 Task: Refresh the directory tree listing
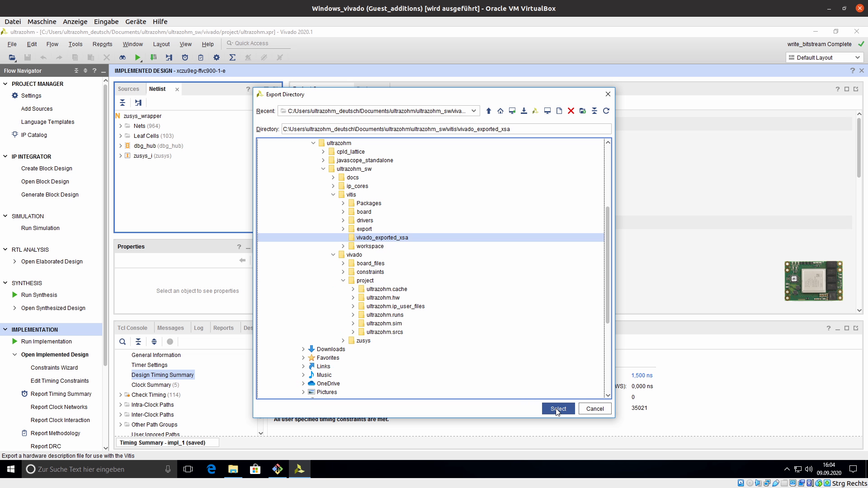tap(606, 111)
